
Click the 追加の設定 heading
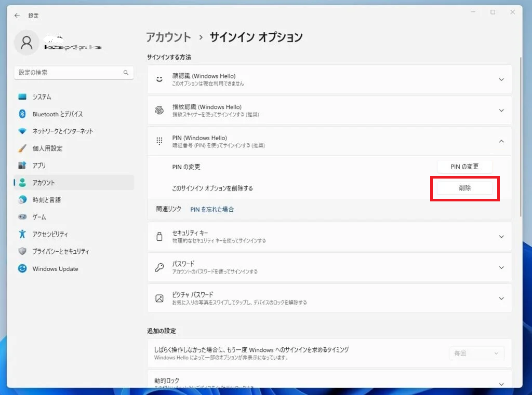[162, 331]
